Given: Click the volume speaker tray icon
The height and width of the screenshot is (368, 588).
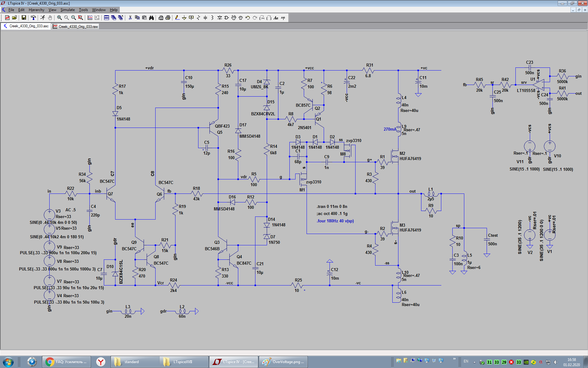Looking at the screenshot, I should tap(556, 362).
